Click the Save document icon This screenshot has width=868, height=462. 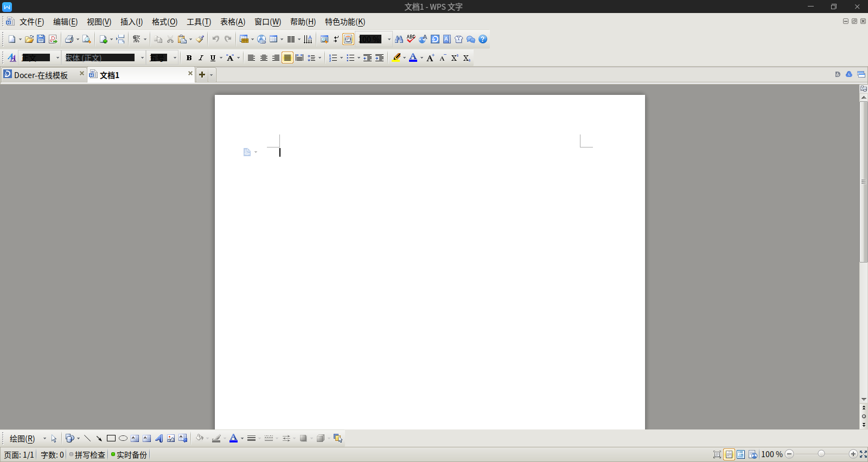pos(41,39)
